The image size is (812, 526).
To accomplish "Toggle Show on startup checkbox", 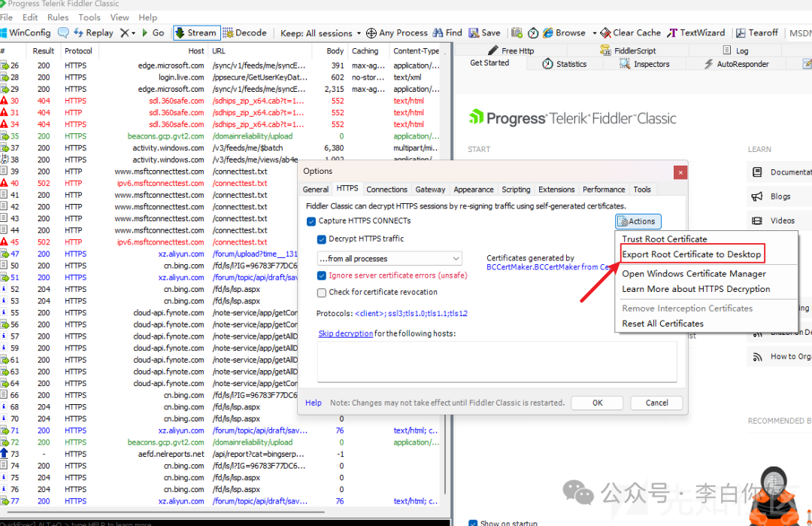I will (473, 522).
